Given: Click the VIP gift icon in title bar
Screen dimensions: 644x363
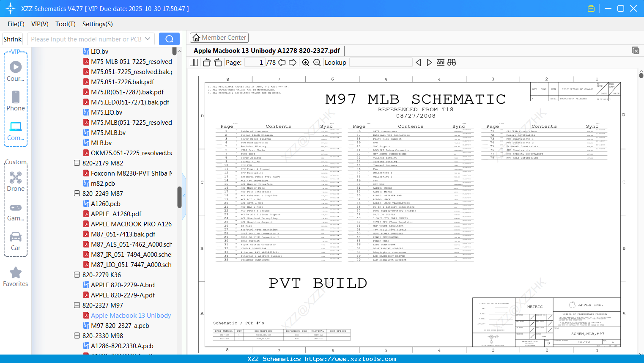Looking at the screenshot, I should coord(591,8).
